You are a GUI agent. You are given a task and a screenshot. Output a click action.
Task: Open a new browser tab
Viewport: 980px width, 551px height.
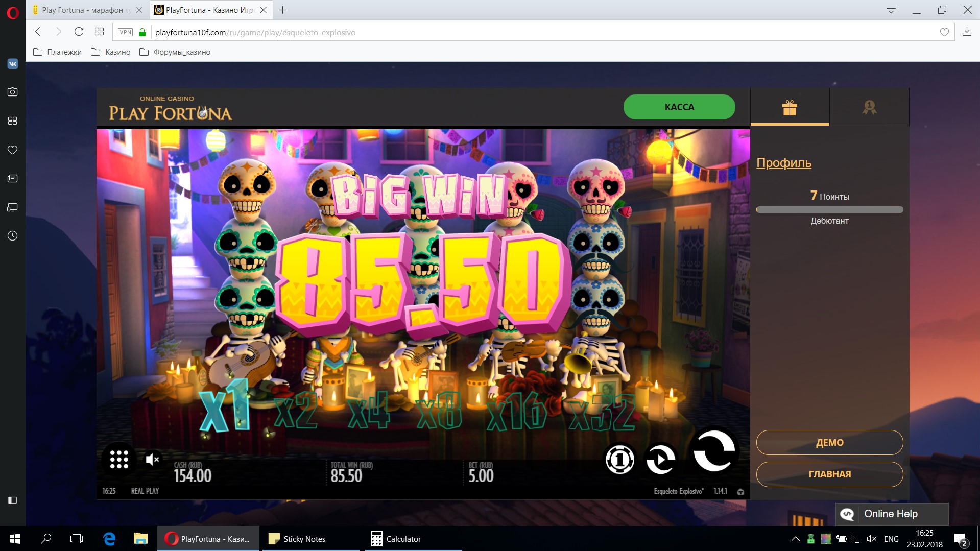[x=282, y=10]
